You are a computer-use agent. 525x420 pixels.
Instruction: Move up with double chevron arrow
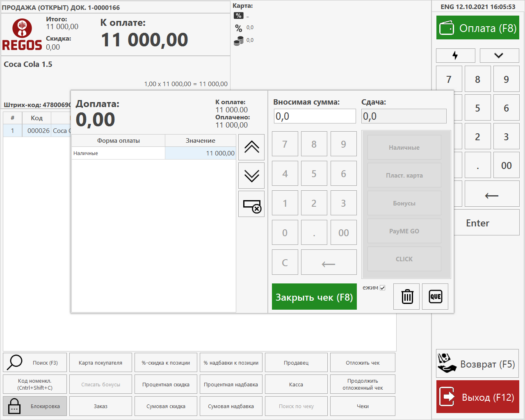pos(251,147)
